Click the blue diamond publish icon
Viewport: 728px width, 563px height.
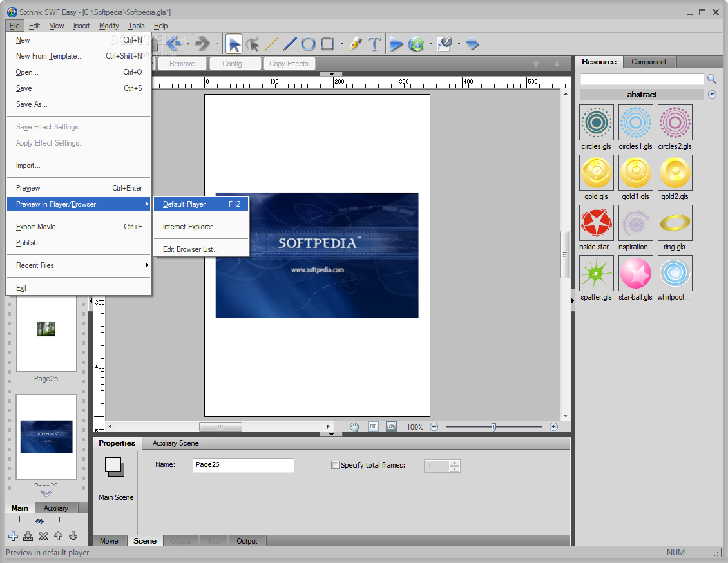pyautogui.click(x=472, y=44)
